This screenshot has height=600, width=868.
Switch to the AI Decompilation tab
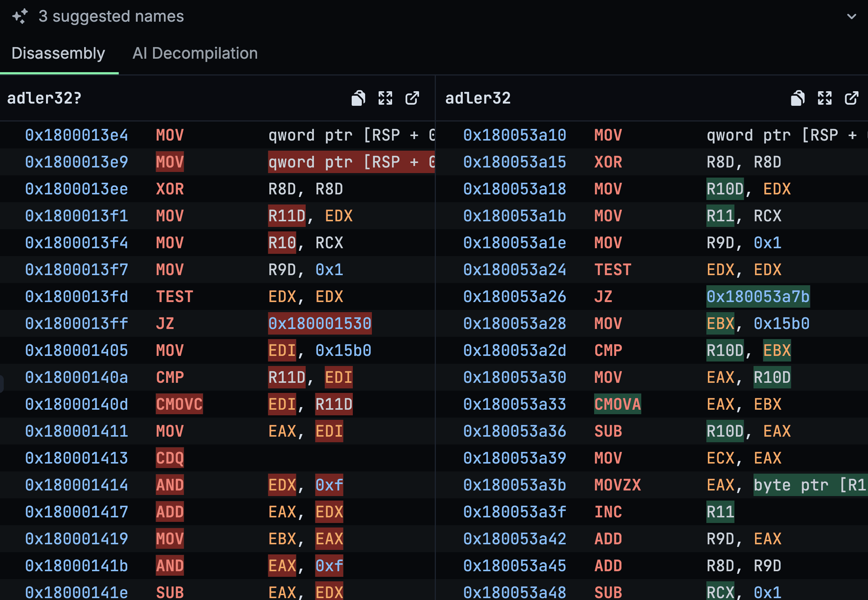click(x=195, y=53)
